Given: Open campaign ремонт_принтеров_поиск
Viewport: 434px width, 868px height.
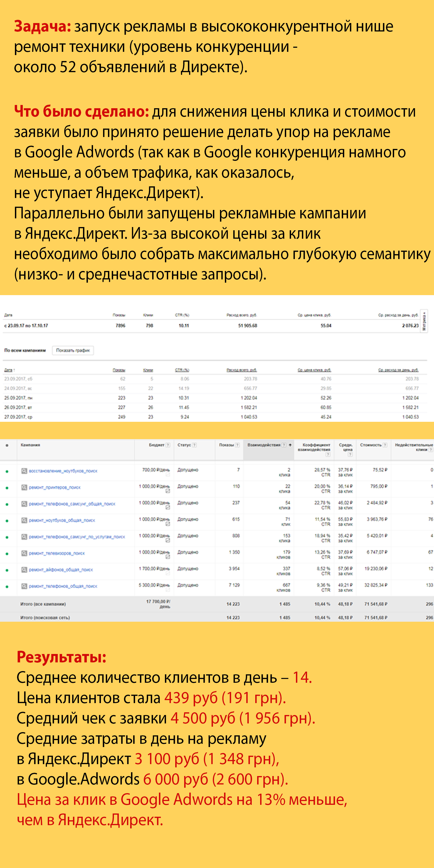Looking at the screenshot, I should (55, 488).
